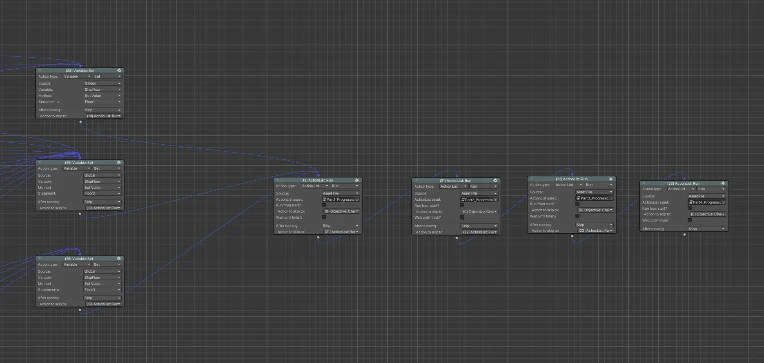Image resolution: width=764 pixels, height=363 pixels.
Task: Open gear menu on middle Variable: Set node
Action: [x=119, y=162]
